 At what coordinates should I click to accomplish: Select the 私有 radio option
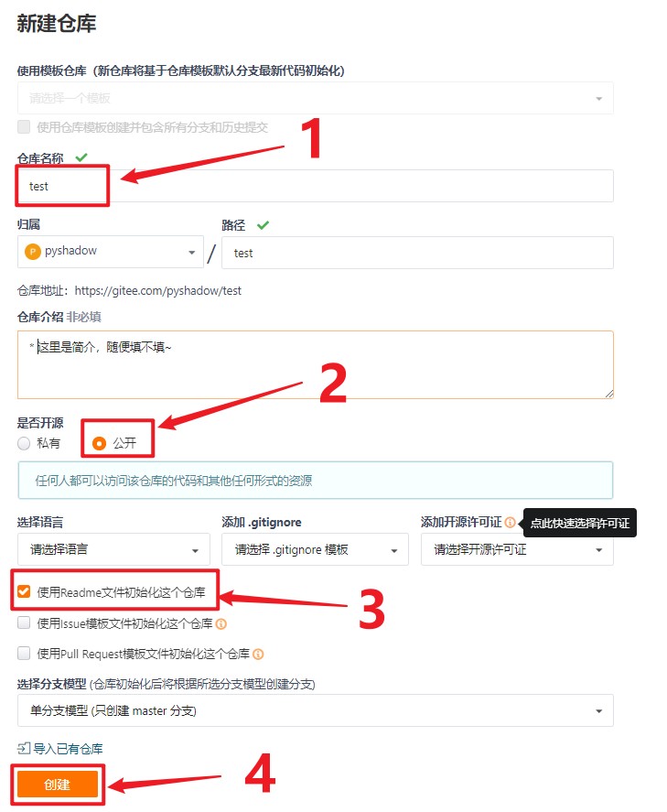24,443
